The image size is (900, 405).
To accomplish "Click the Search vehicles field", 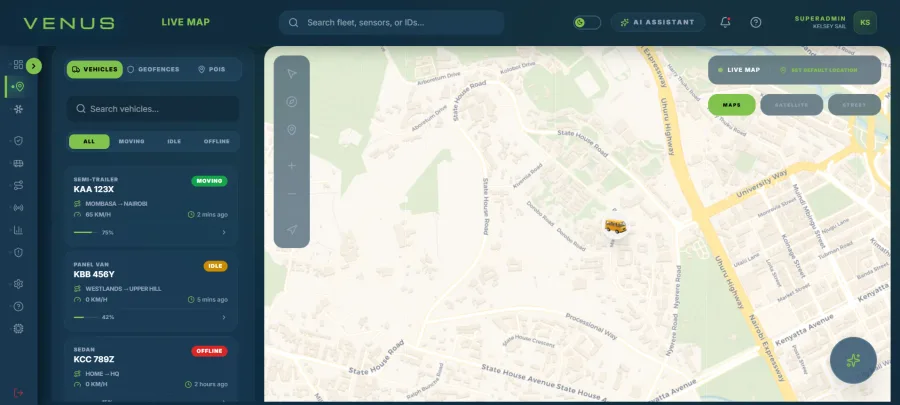I will tap(153, 109).
